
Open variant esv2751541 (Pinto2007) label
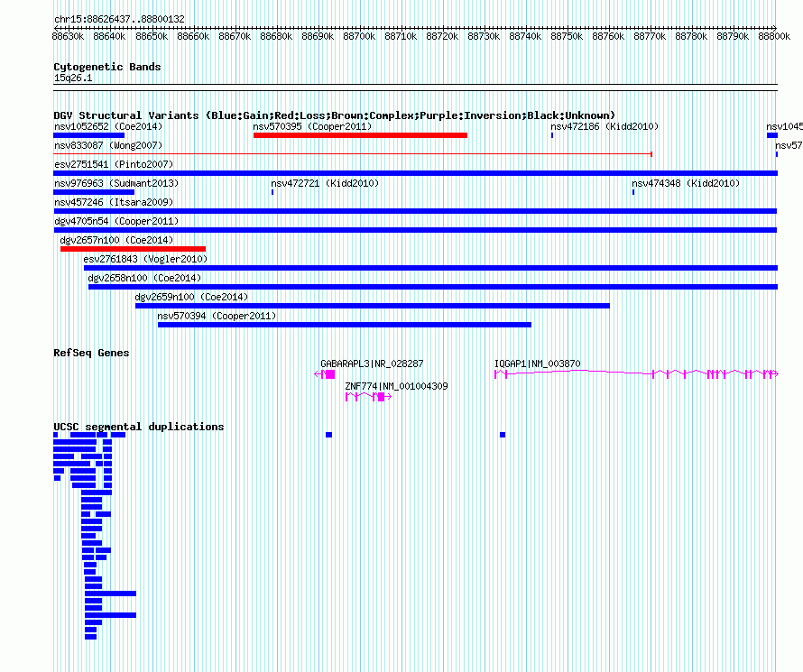(x=114, y=164)
